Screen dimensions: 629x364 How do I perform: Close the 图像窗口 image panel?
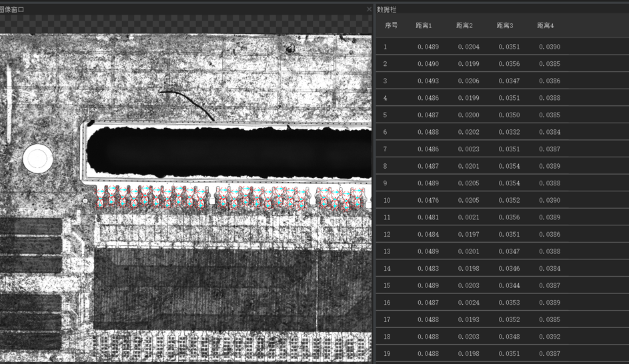click(369, 9)
